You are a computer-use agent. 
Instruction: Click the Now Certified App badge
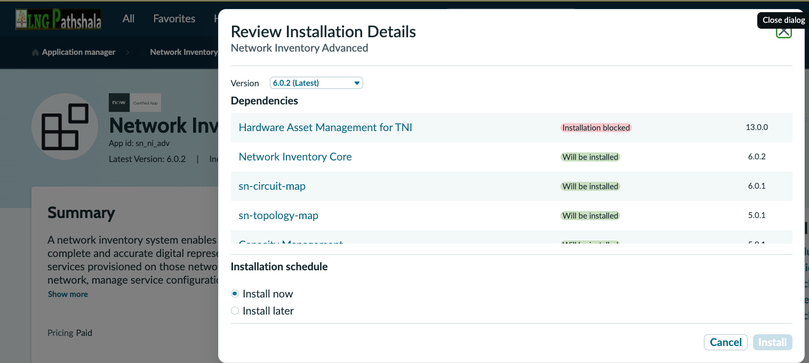pos(135,103)
